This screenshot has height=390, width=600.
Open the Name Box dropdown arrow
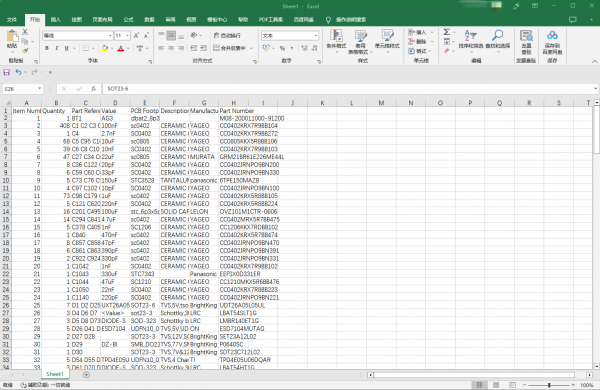(39, 88)
